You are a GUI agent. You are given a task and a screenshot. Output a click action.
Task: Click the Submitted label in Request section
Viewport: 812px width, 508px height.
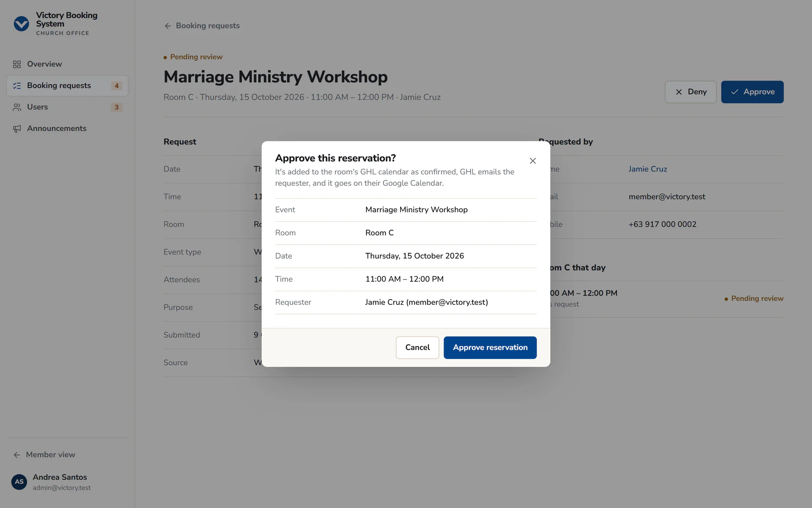click(x=181, y=335)
